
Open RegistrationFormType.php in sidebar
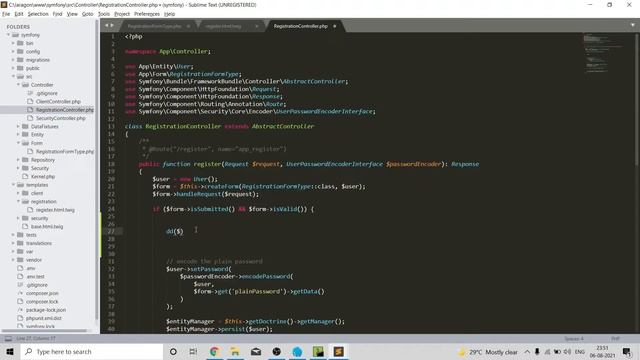pyautogui.click(x=64, y=151)
